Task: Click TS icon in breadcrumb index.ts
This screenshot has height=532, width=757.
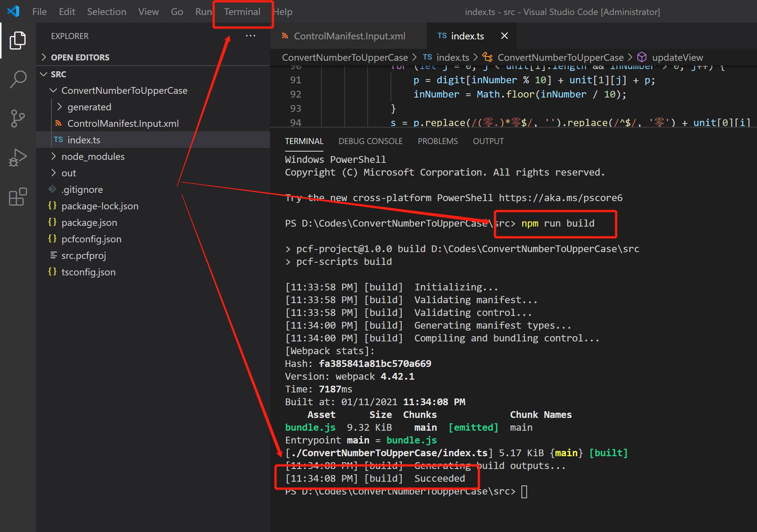Action: (427, 57)
